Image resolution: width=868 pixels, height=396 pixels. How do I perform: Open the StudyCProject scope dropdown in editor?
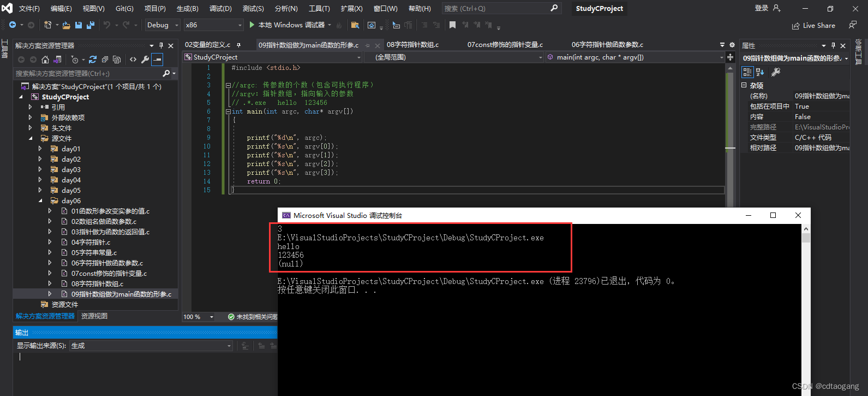point(273,57)
